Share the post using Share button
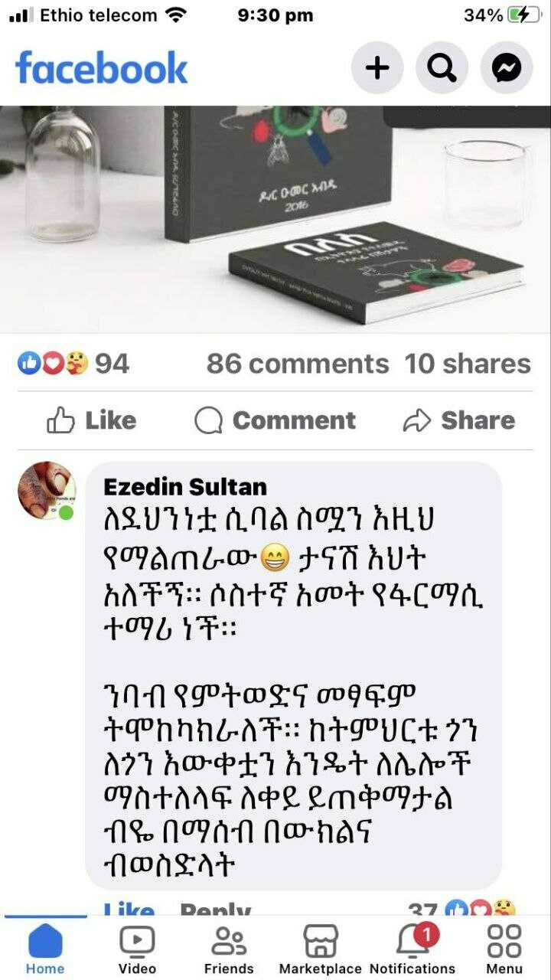 tap(458, 420)
